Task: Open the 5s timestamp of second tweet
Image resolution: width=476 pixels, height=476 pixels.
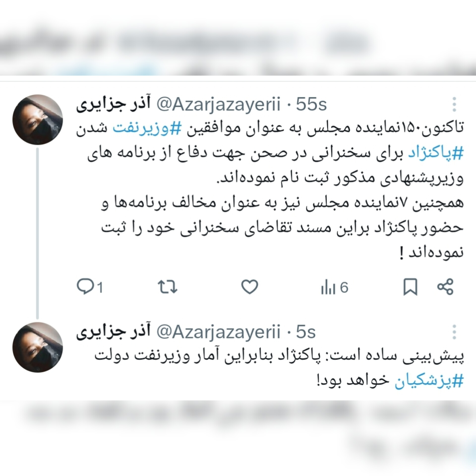Action: tap(306, 332)
